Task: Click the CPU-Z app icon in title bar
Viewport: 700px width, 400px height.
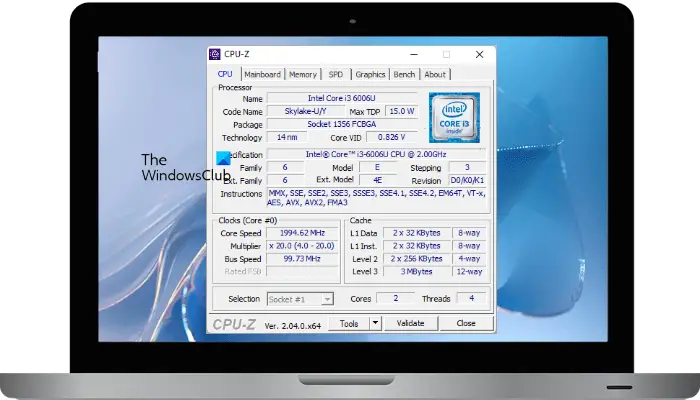Action: [x=215, y=54]
